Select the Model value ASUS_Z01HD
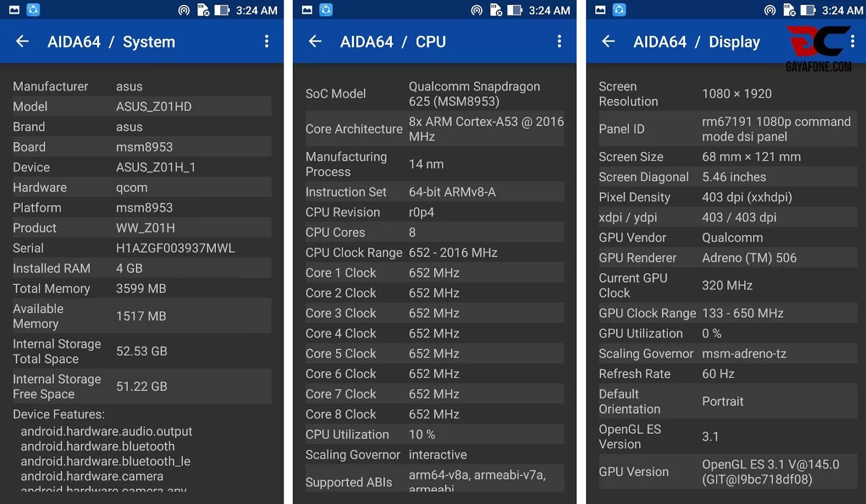 click(x=154, y=107)
